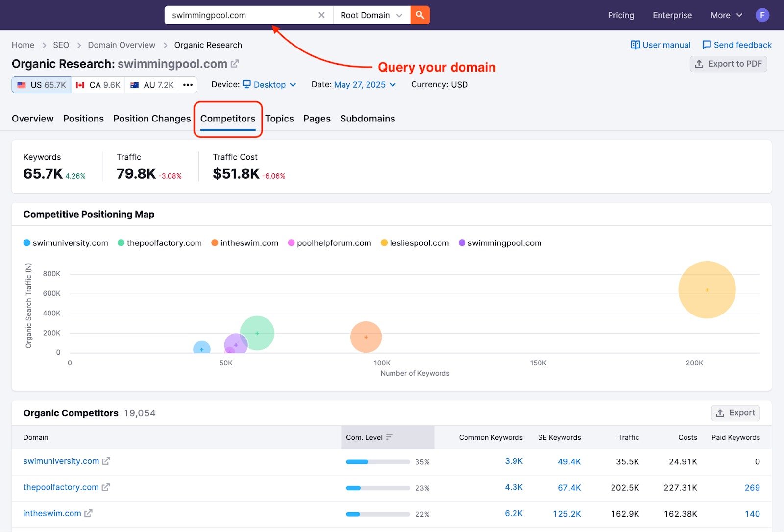Click the Send feedback icon
Image resolution: width=784 pixels, height=532 pixels.
pyautogui.click(x=706, y=45)
